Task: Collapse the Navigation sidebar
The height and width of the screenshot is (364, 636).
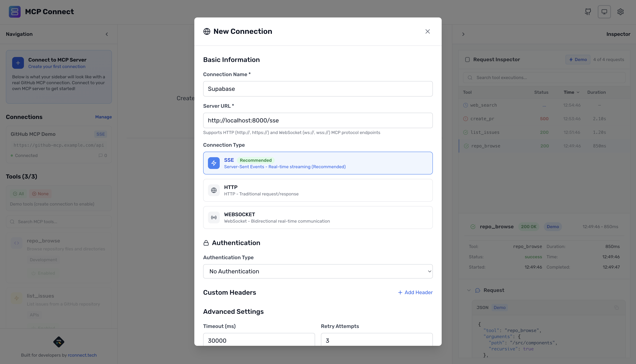Action: pos(107,34)
